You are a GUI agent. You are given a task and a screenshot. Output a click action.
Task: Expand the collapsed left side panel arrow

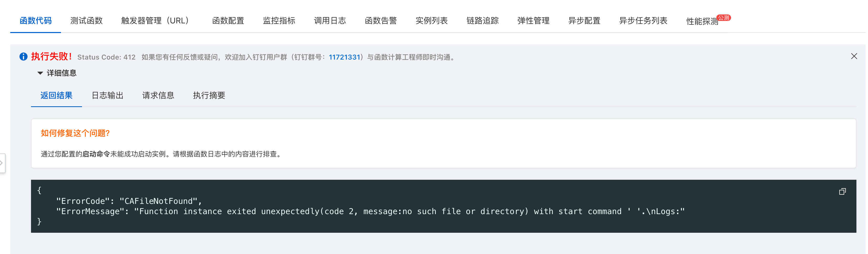click(x=2, y=163)
